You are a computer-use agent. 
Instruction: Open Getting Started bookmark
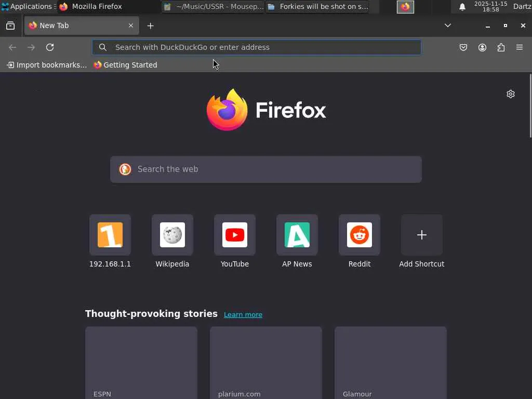pyautogui.click(x=126, y=65)
